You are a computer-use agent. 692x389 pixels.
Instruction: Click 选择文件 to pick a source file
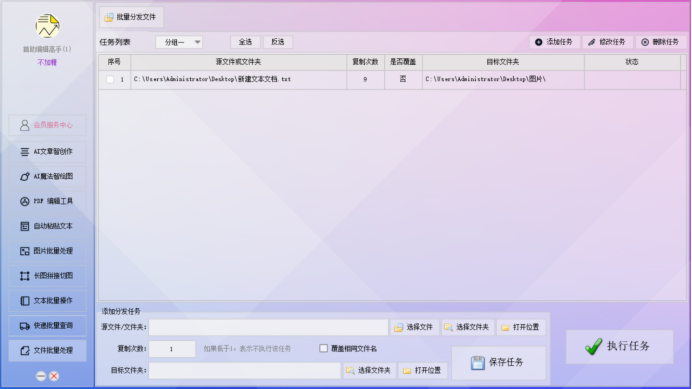pos(414,327)
